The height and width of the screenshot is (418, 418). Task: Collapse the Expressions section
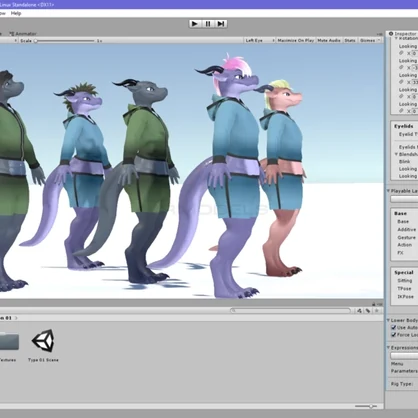tap(388, 348)
